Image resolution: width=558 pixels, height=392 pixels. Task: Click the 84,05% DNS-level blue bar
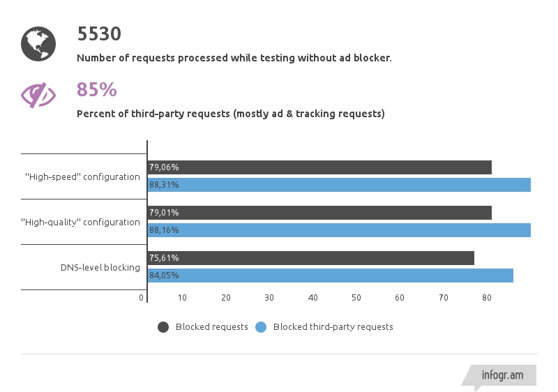coord(331,276)
